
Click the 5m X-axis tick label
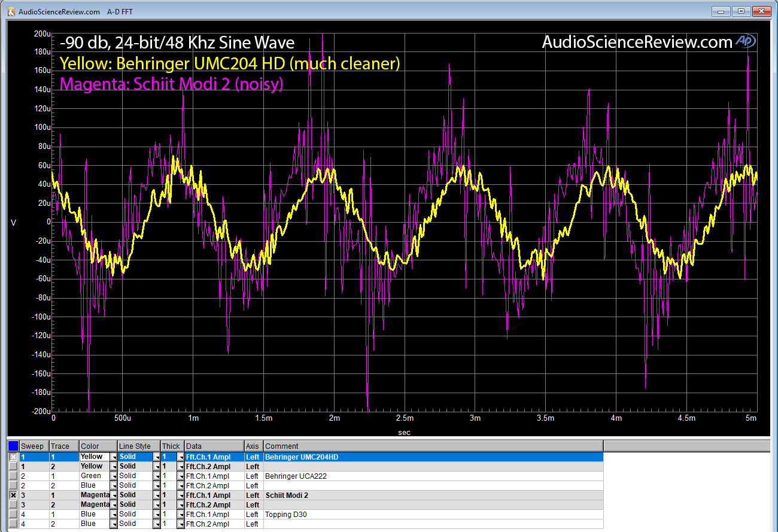click(752, 418)
